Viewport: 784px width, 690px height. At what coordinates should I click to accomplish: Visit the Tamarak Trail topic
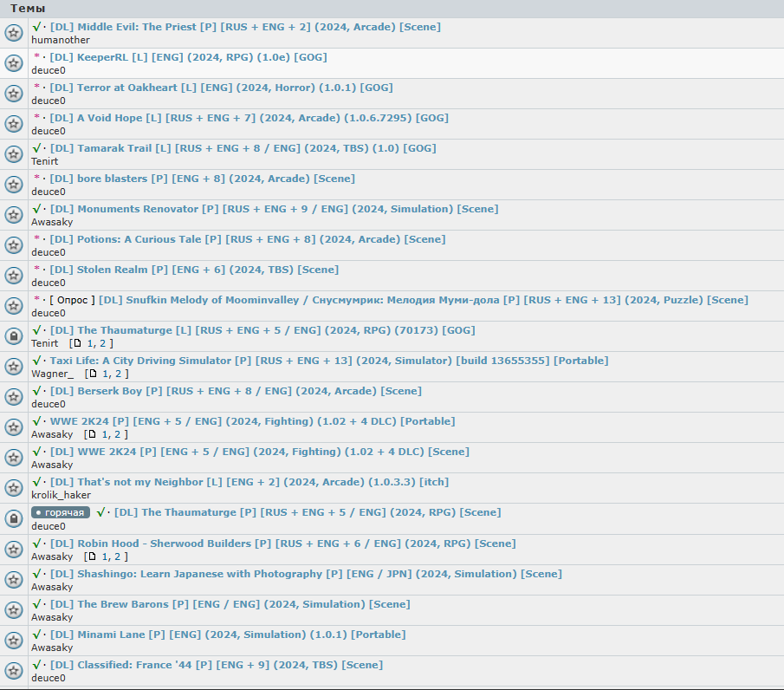pyautogui.click(x=243, y=148)
